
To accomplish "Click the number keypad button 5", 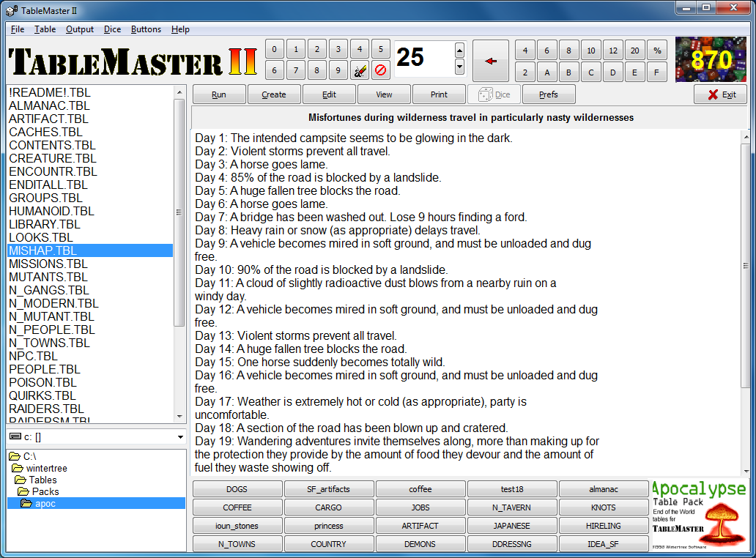I will [x=380, y=49].
